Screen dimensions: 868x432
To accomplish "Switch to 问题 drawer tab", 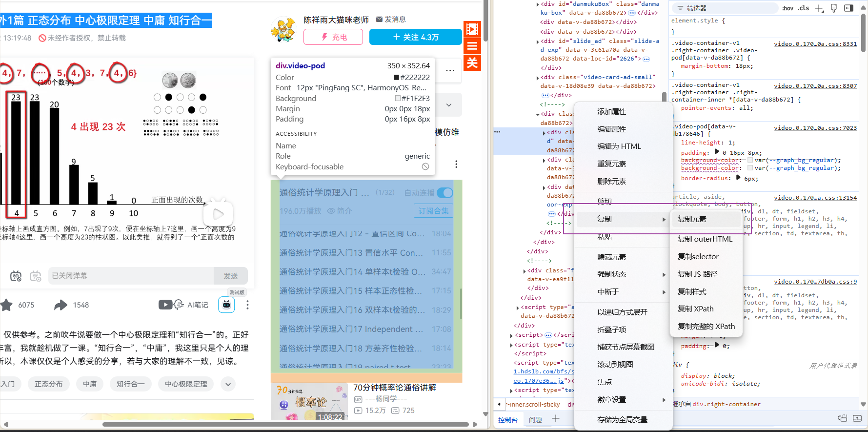I will point(535,420).
